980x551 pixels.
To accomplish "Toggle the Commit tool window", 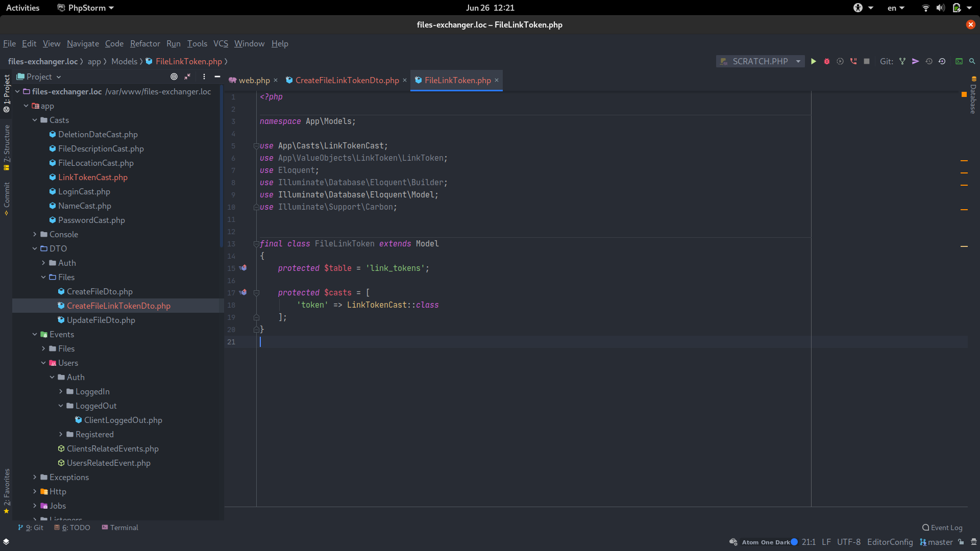I will [7, 198].
